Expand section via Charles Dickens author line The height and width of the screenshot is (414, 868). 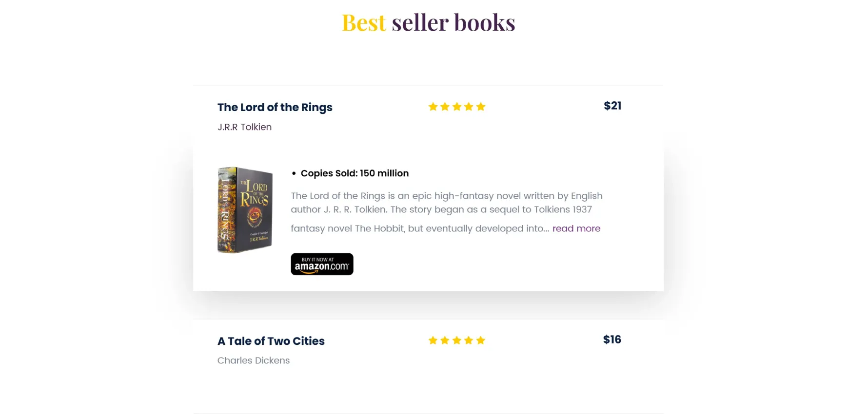tap(254, 360)
